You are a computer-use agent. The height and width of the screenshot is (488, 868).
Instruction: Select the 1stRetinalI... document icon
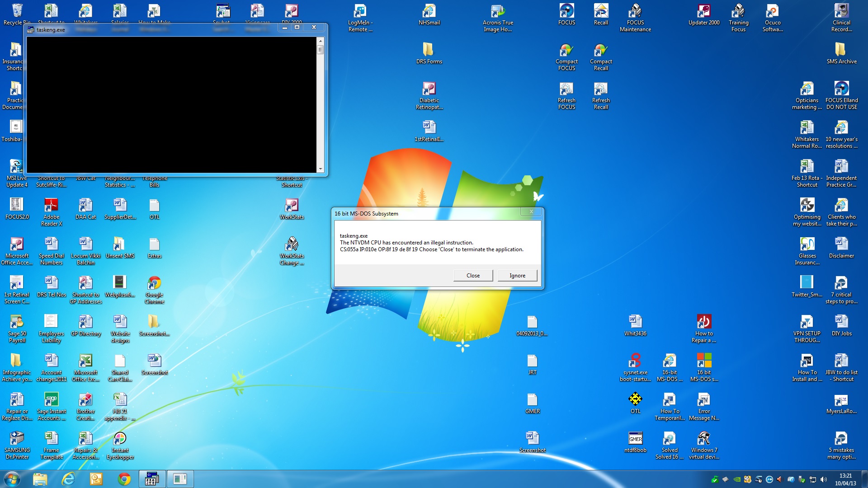(x=429, y=131)
